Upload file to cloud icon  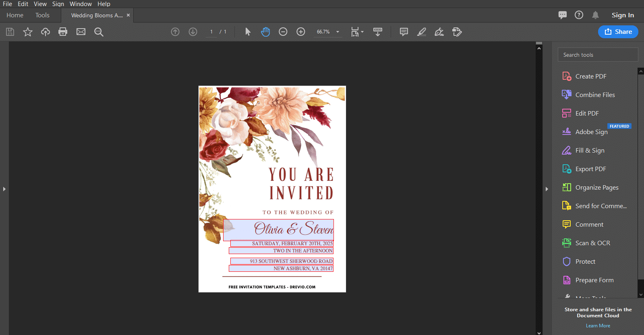[x=46, y=32]
